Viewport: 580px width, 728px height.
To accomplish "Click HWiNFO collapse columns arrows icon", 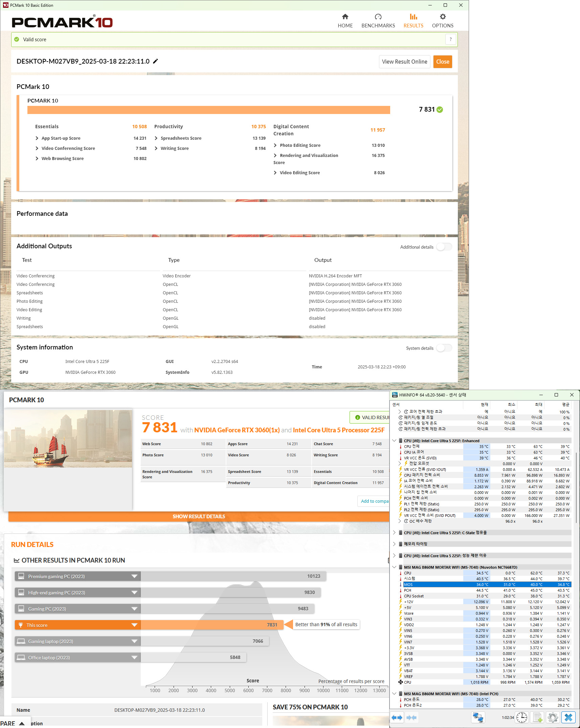I will point(411,717).
